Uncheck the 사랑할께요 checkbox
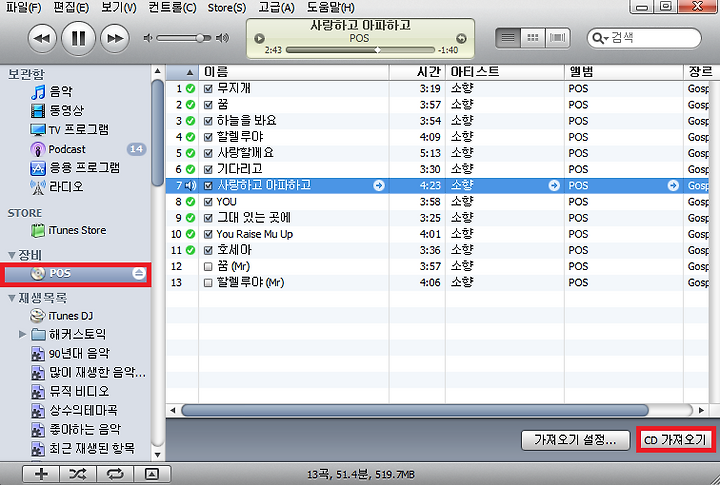 (208, 153)
